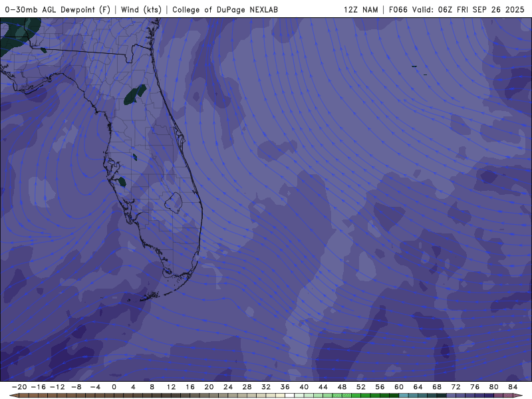This screenshot has width=532, height=399.
Task: Click the 0 value on the color scale
Action: coord(114,387)
